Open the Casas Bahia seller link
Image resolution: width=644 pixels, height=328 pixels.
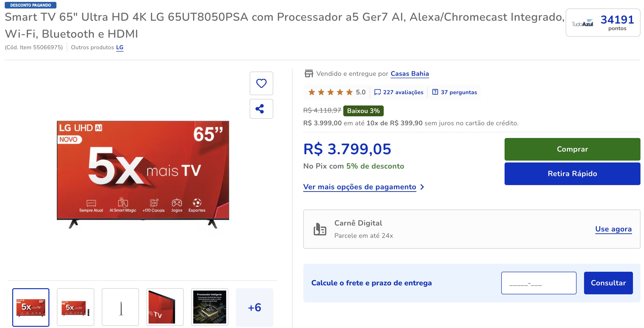point(410,74)
